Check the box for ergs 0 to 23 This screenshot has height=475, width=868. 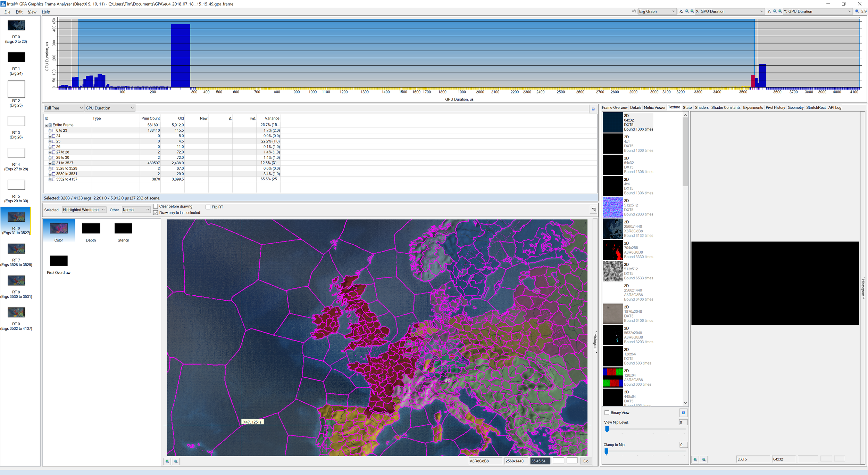54,131
